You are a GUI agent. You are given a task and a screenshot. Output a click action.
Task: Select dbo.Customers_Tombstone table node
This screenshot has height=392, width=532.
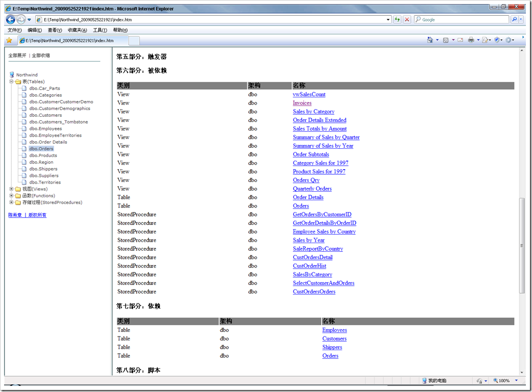pos(59,122)
